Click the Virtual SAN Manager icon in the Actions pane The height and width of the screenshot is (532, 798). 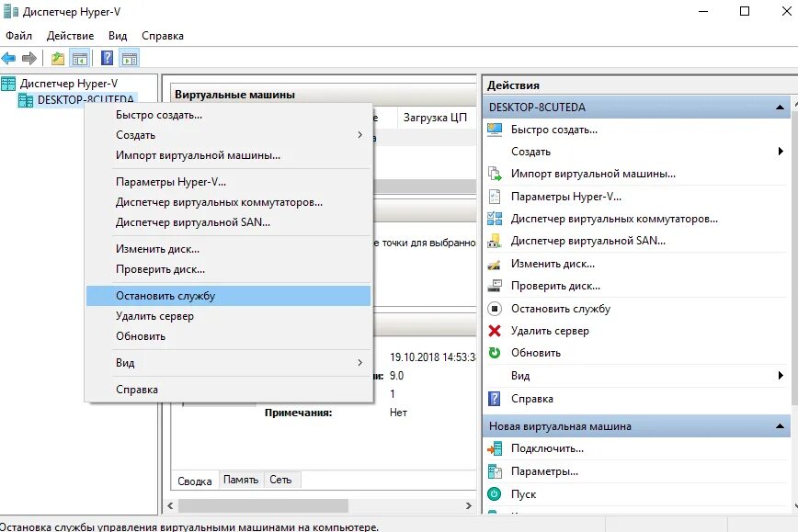[495, 241]
